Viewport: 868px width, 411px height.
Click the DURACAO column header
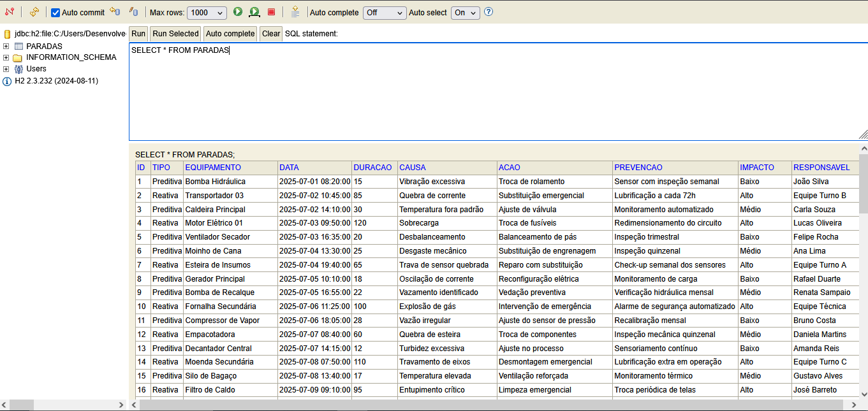[373, 168]
